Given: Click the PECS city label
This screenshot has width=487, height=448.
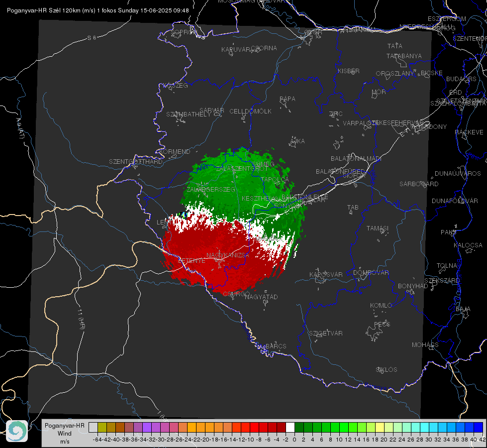Looking at the screenshot, I should click(x=382, y=325).
